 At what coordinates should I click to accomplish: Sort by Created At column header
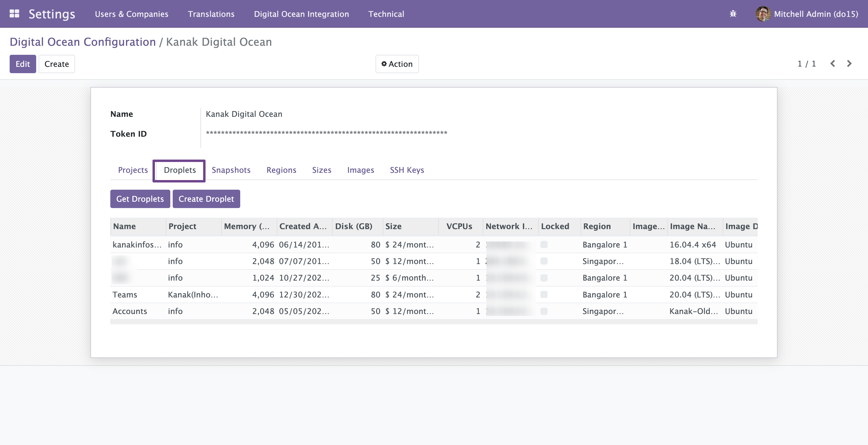click(x=305, y=226)
